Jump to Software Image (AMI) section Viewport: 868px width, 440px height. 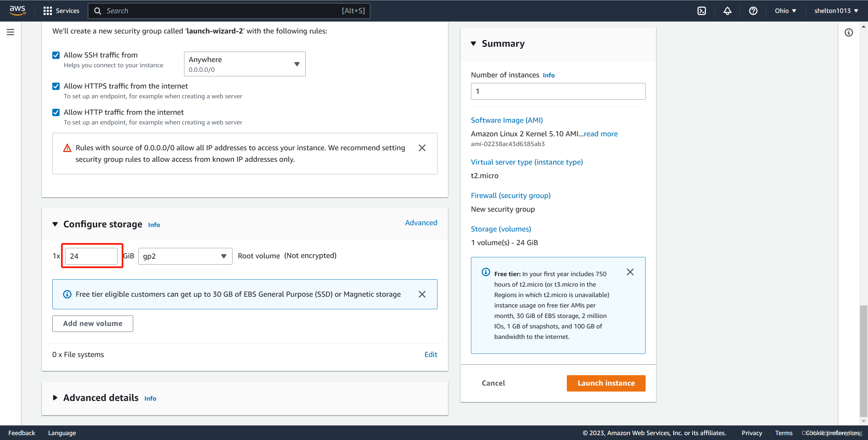[507, 120]
